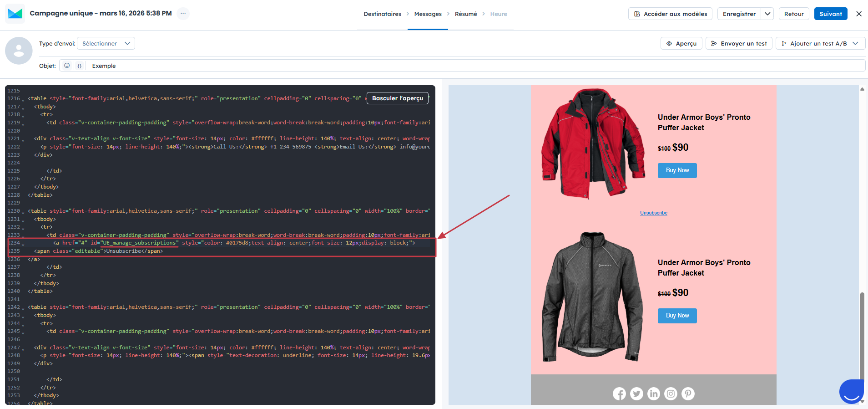Click the campaign title Campagne unique
868x409 pixels.
point(101,13)
